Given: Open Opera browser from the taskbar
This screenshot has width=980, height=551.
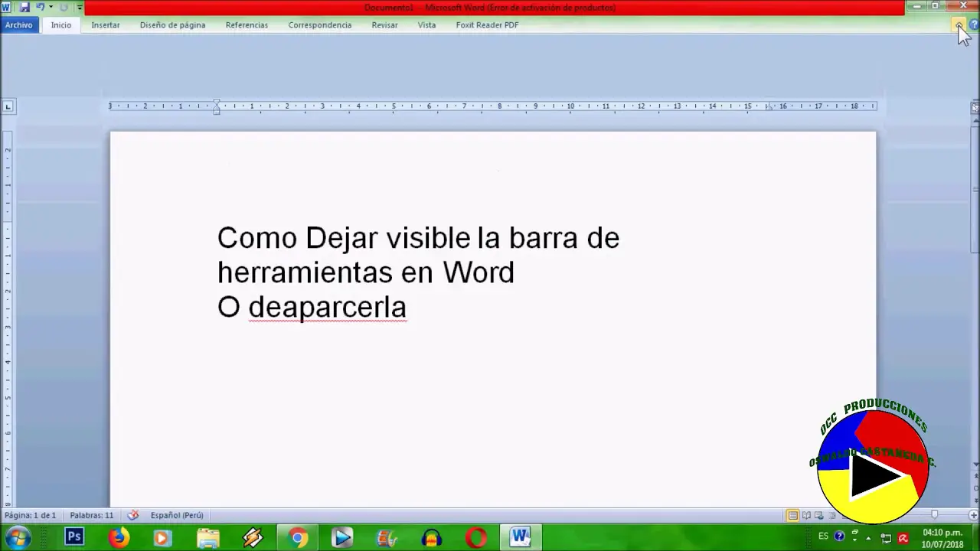Looking at the screenshot, I should (x=476, y=538).
